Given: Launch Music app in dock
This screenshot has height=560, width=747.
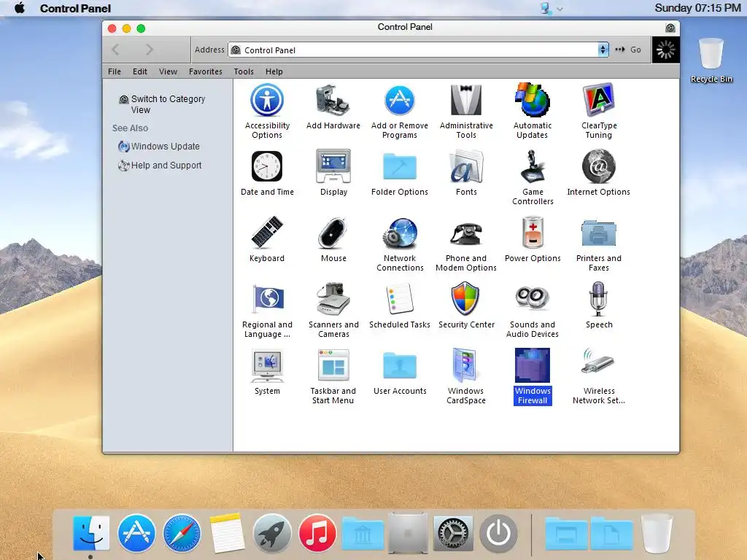Looking at the screenshot, I should tap(317, 533).
